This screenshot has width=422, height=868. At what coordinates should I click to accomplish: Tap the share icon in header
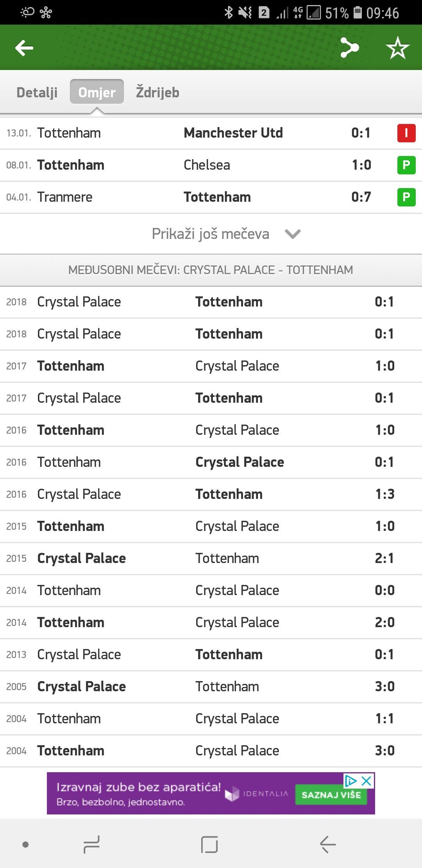click(349, 48)
